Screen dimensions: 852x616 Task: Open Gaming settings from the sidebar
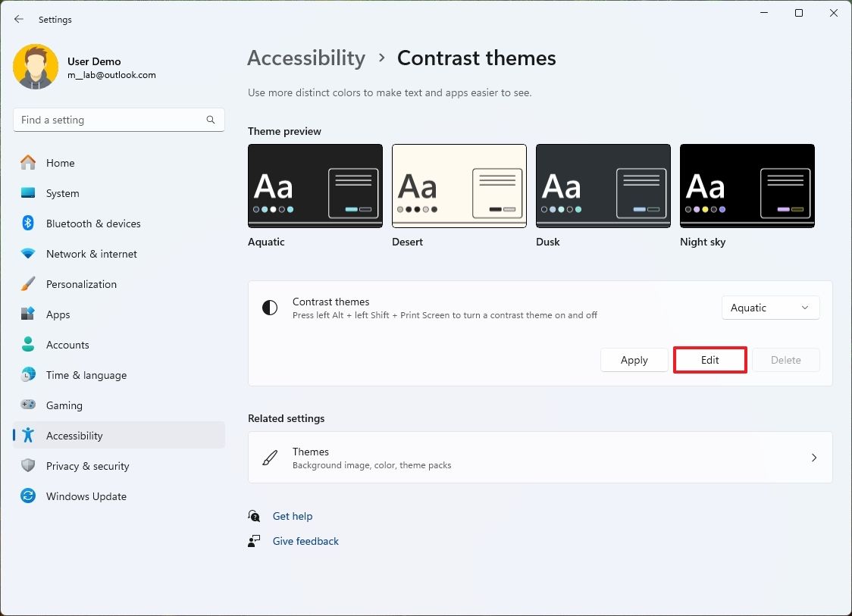64,405
